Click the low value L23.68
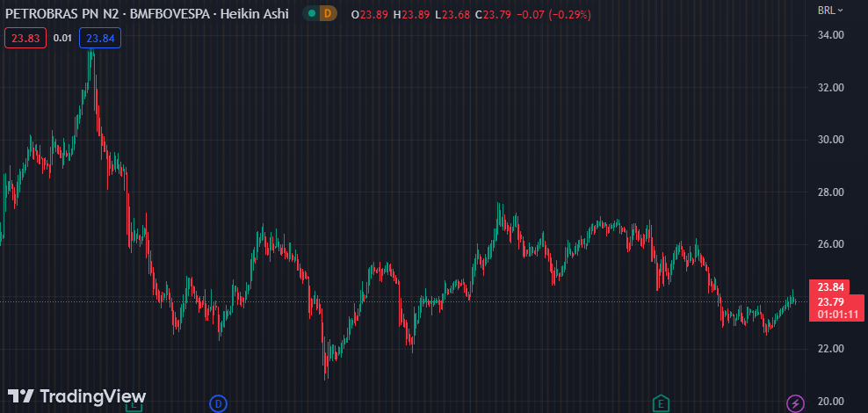868x413 pixels. (x=452, y=14)
